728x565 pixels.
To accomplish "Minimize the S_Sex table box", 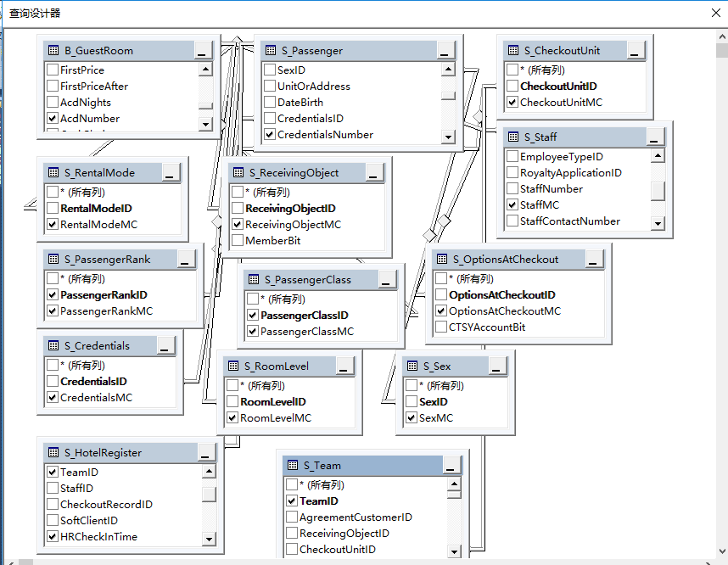I will coord(496,366).
